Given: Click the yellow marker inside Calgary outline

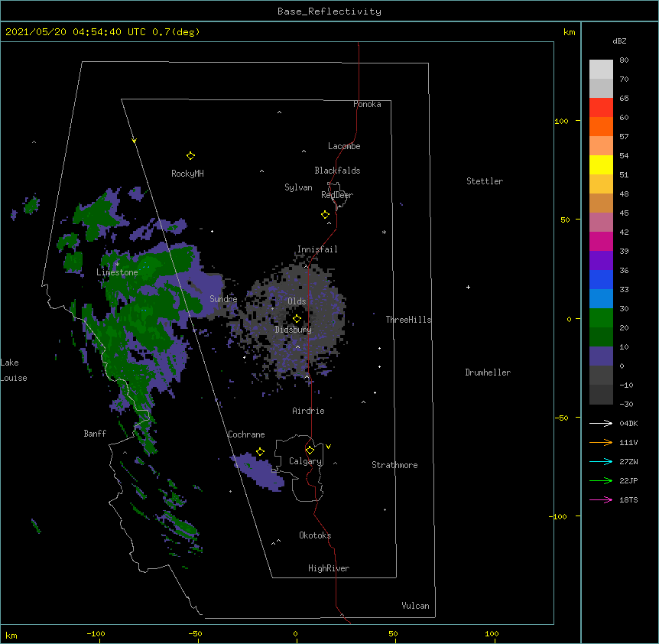Looking at the screenshot, I should pyautogui.click(x=310, y=450).
